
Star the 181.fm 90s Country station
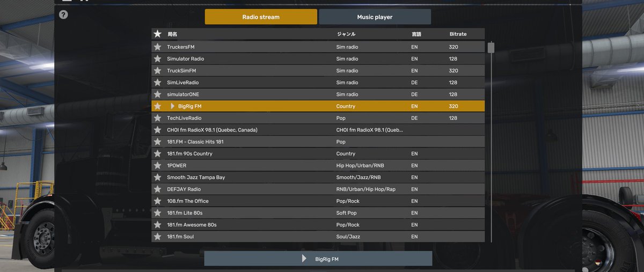pos(157,153)
